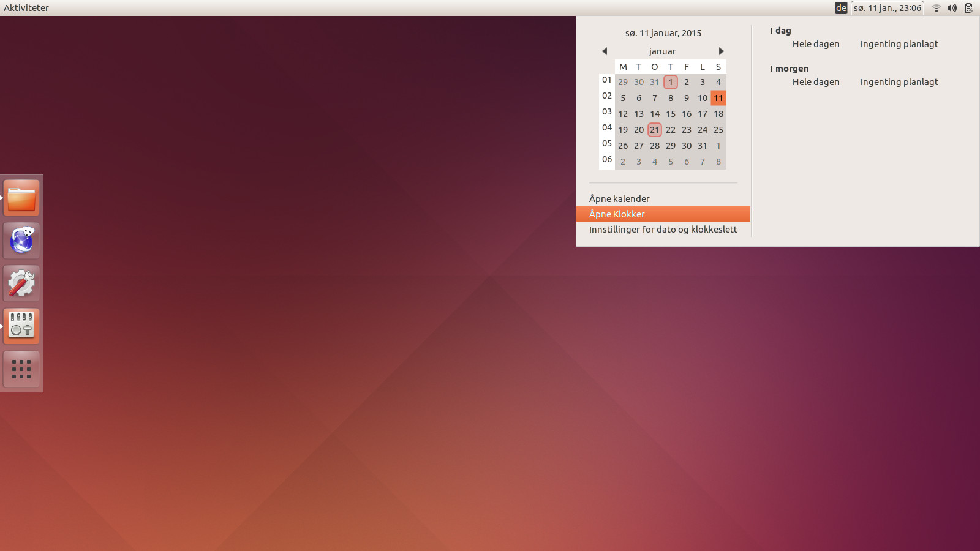Viewport: 980px width, 551px height.
Task: Pick 24 January in calendar
Action: [703, 130]
